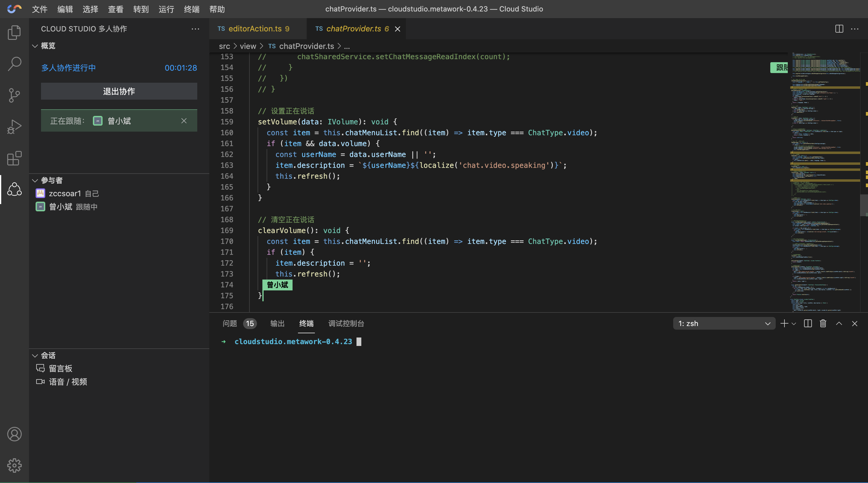Click the 语音 / 视频 camera icon

40,382
